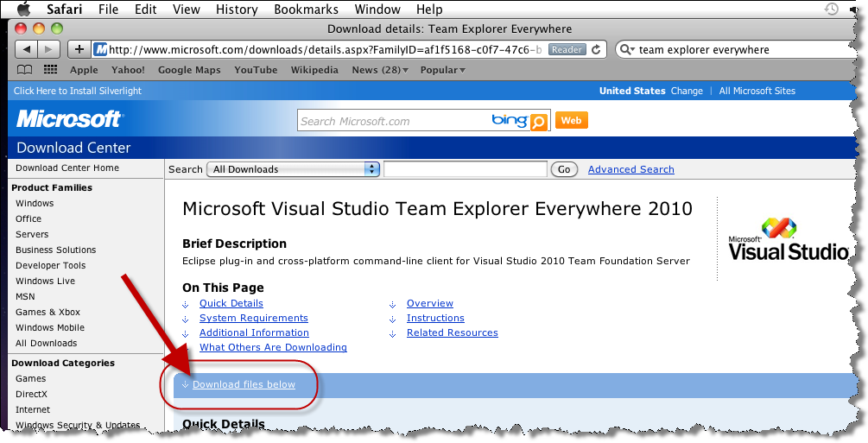This screenshot has width=868, height=443.
Task: Click the Download files below link
Action: [x=244, y=384]
